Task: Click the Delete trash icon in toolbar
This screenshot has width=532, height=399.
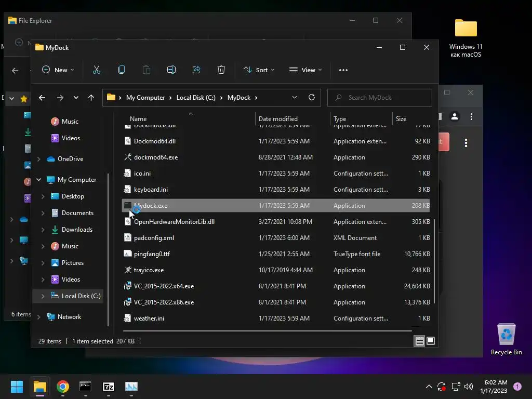Action: [x=221, y=70]
